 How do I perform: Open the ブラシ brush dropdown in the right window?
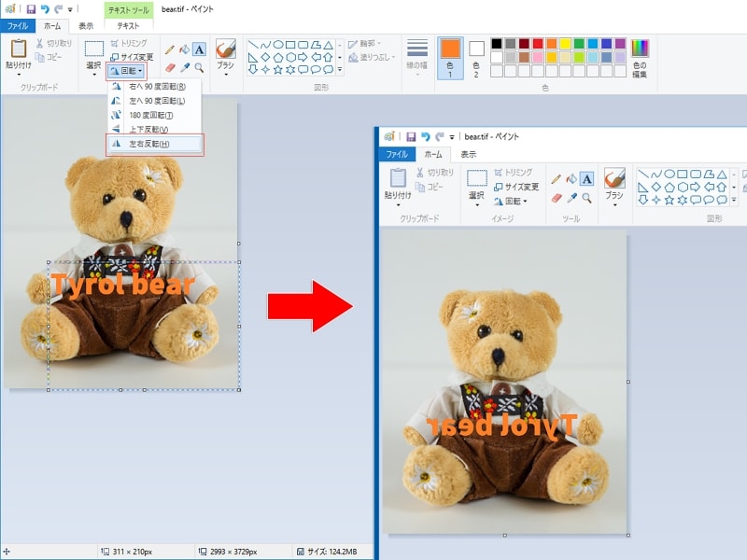613,185
